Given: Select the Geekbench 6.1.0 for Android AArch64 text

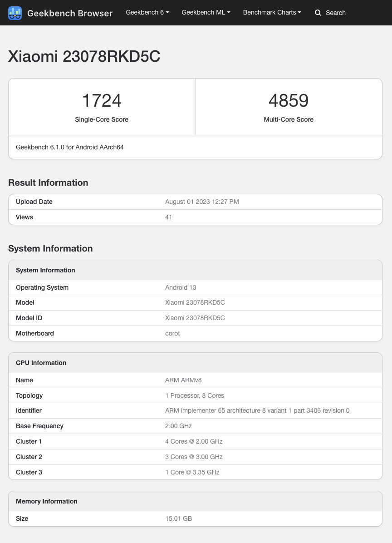Looking at the screenshot, I should point(70,147).
